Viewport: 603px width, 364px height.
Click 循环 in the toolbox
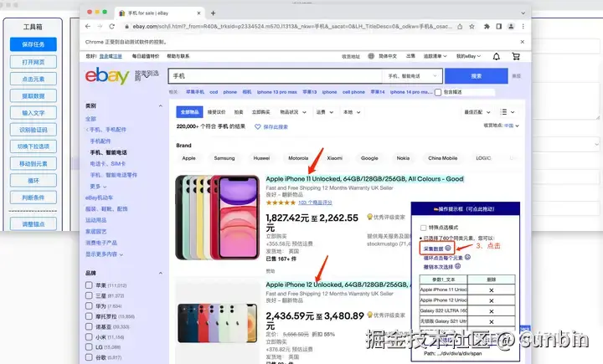(33, 180)
